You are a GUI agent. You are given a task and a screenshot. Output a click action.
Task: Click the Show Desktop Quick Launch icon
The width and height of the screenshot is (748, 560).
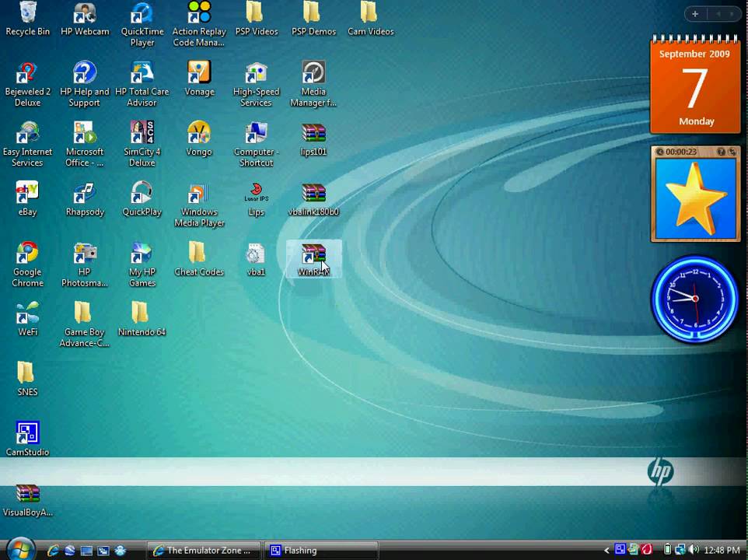(86, 551)
